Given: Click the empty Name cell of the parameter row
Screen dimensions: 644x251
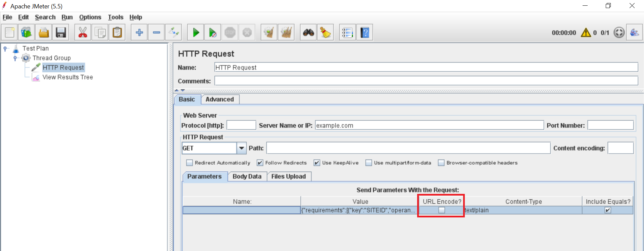Looking at the screenshot, I should pyautogui.click(x=242, y=210).
